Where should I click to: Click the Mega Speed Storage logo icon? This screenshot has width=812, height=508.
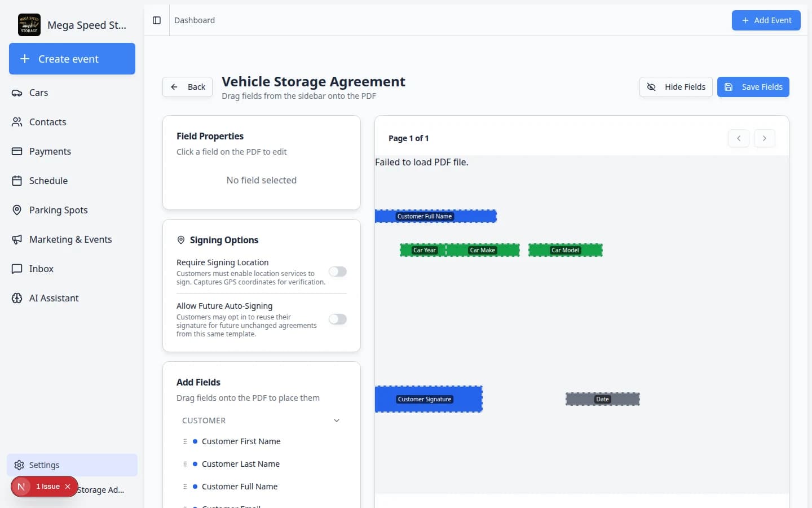tap(29, 25)
